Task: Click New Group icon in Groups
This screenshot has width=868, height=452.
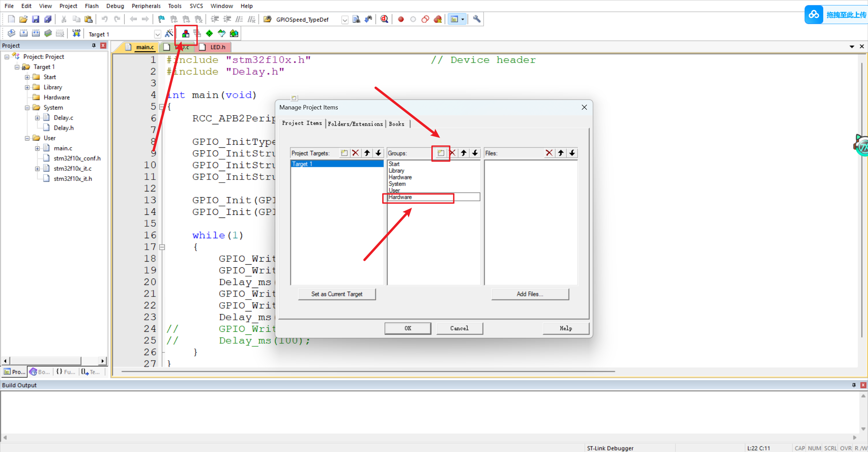Action: point(440,153)
